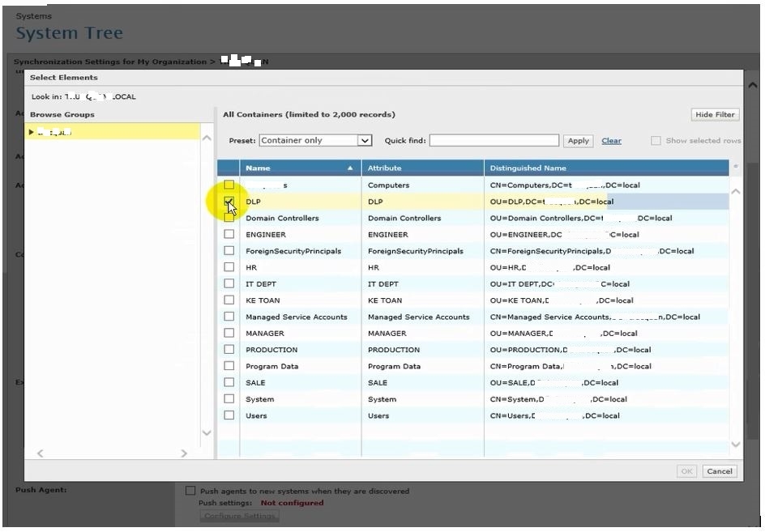Click the Cancel button
765x532 pixels.
coord(719,471)
